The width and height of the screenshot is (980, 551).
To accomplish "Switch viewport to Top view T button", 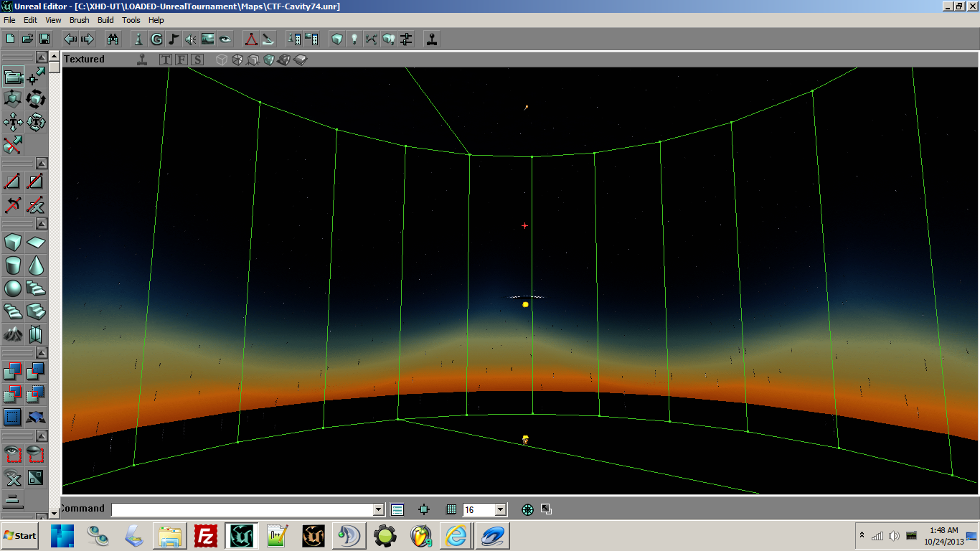I will (x=166, y=60).
